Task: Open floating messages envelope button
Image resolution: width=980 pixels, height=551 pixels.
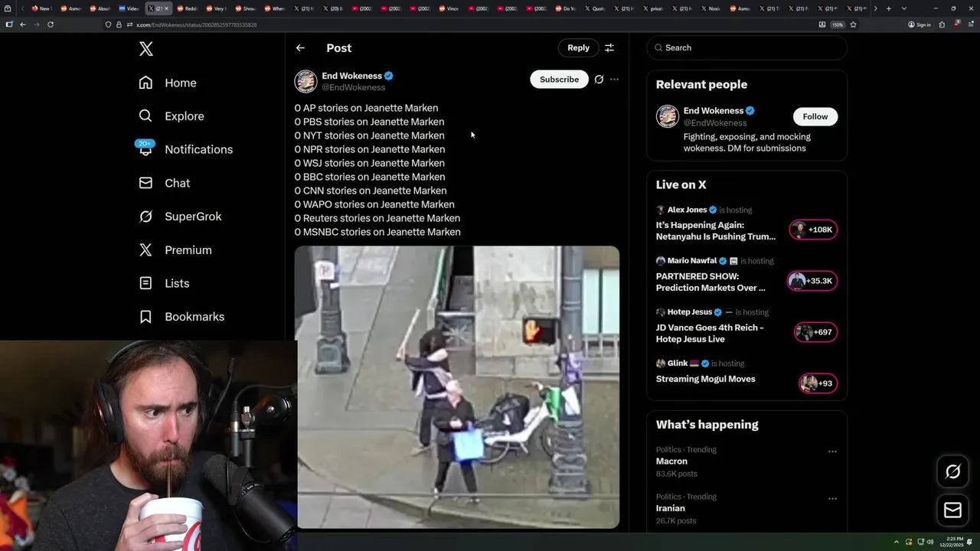Action: click(x=952, y=510)
